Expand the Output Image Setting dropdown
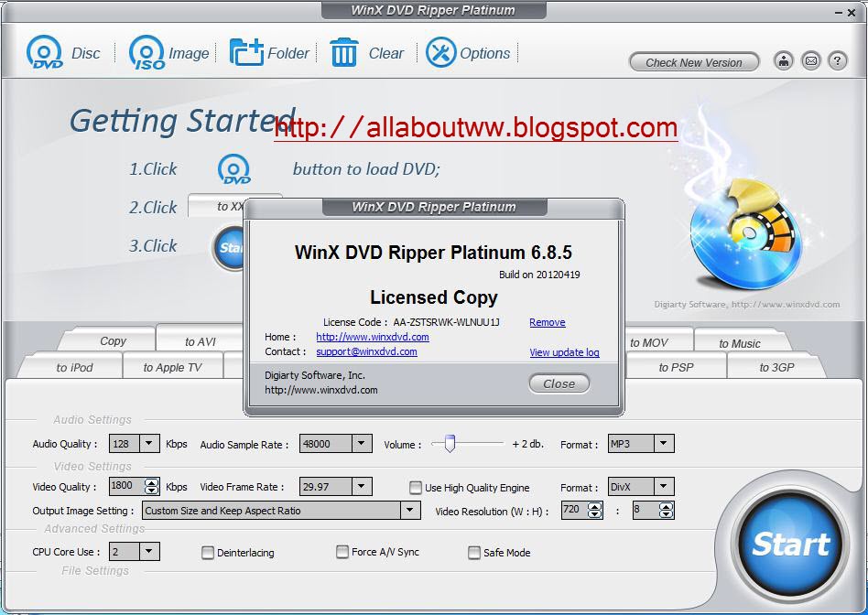Image resolution: width=868 pixels, height=615 pixels. [409, 510]
